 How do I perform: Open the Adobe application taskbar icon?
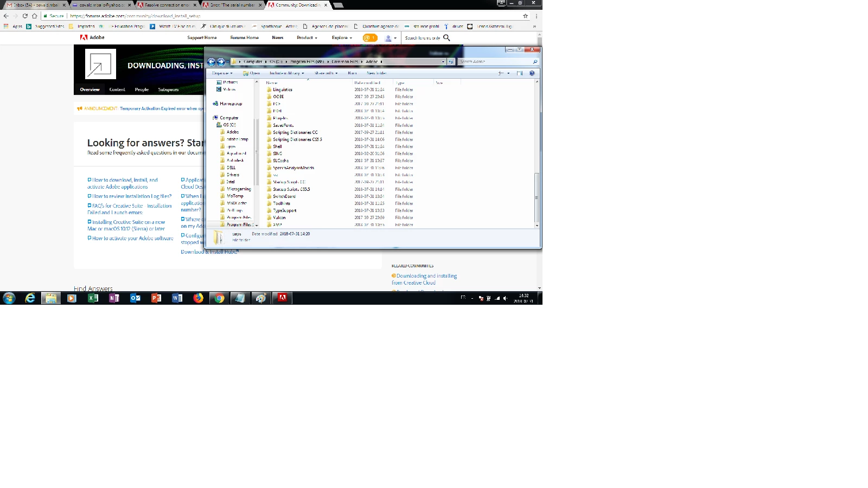coord(282,298)
